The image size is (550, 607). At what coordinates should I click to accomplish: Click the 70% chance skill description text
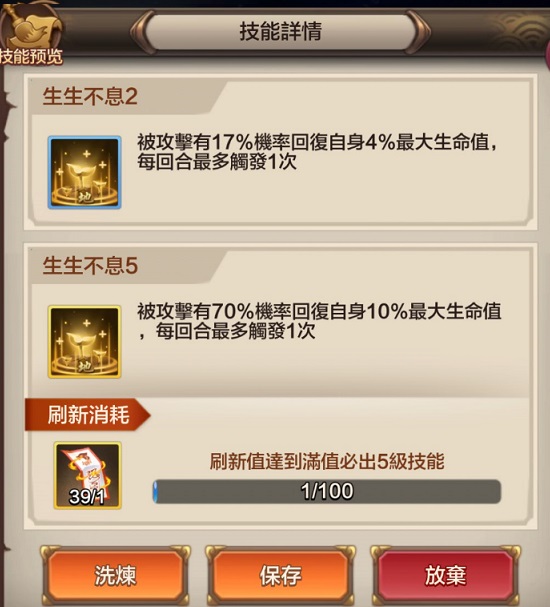coord(319,321)
